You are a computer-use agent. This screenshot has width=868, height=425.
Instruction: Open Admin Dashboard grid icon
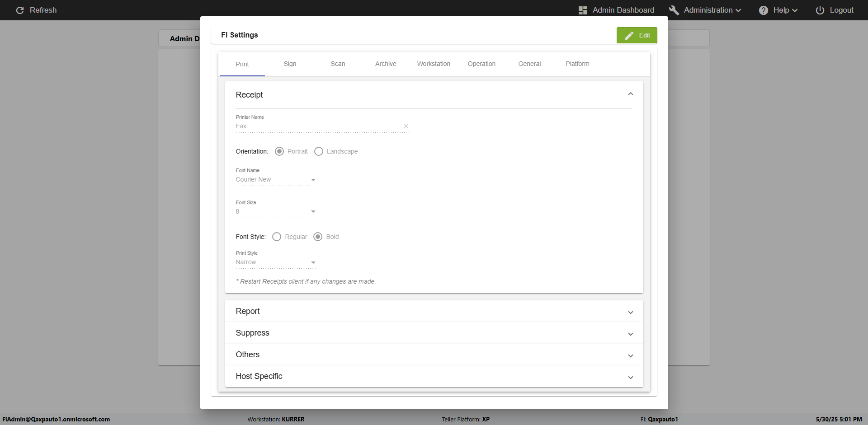point(583,10)
